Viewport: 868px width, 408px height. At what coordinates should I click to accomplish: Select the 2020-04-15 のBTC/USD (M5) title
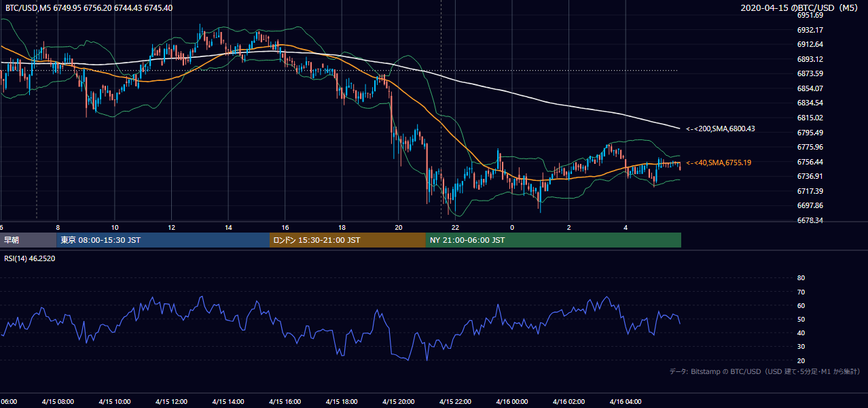[800, 7]
